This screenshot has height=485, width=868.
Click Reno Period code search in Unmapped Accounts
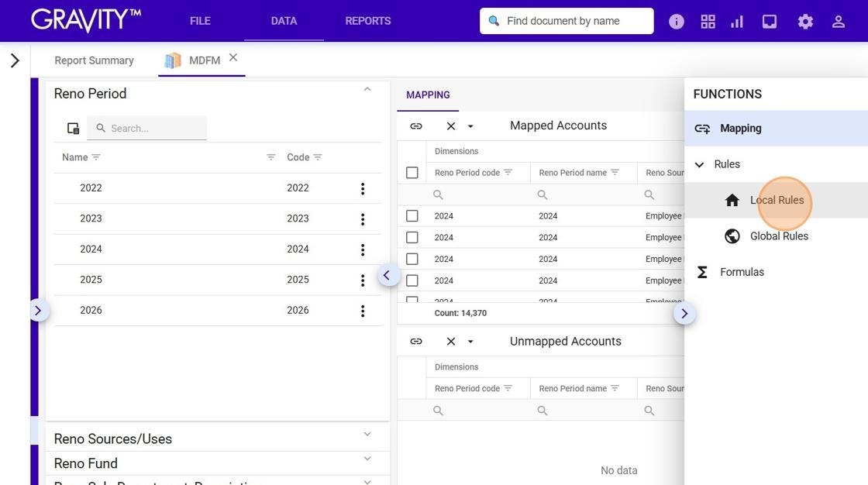coord(478,411)
